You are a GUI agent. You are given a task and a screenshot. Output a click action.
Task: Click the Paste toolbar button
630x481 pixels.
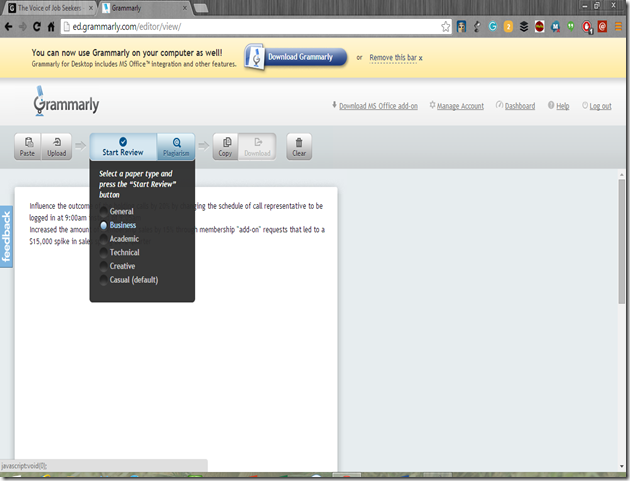pos(27,147)
